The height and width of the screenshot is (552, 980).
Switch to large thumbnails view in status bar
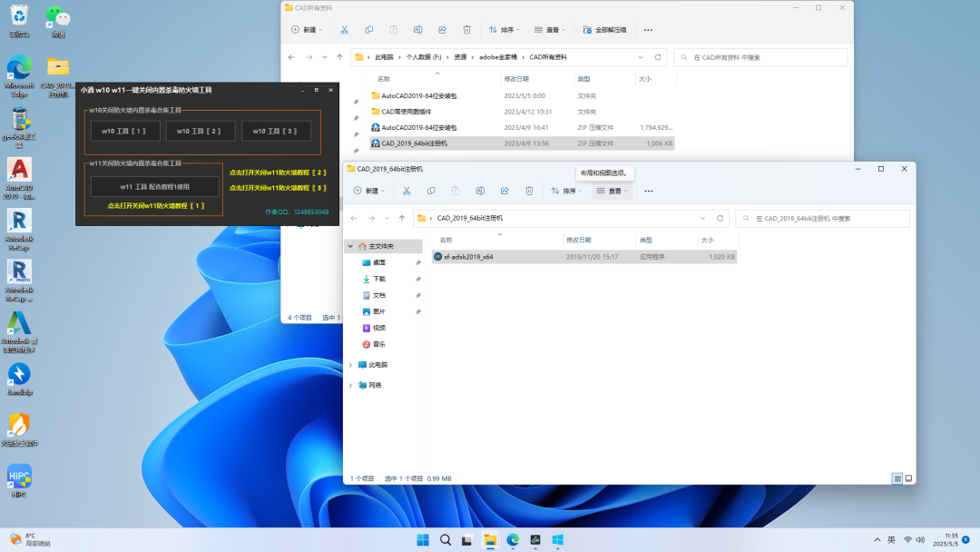tap(908, 478)
